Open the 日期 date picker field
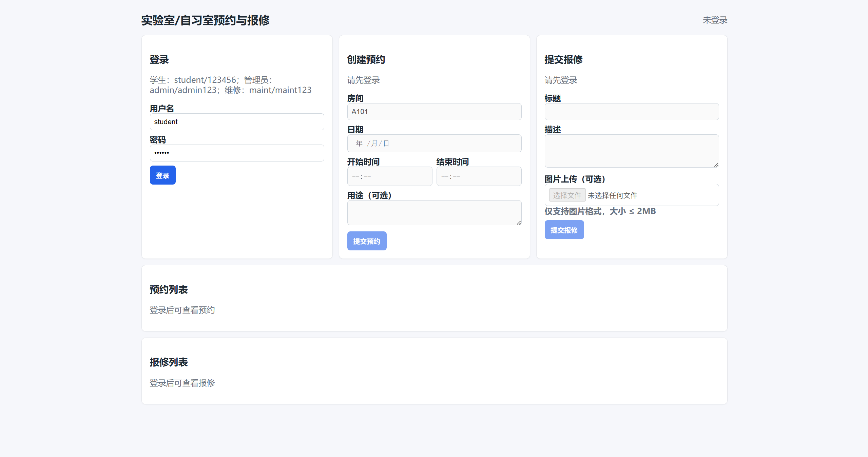The height and width of the screenshot is (457, 868). pos(434,143)
